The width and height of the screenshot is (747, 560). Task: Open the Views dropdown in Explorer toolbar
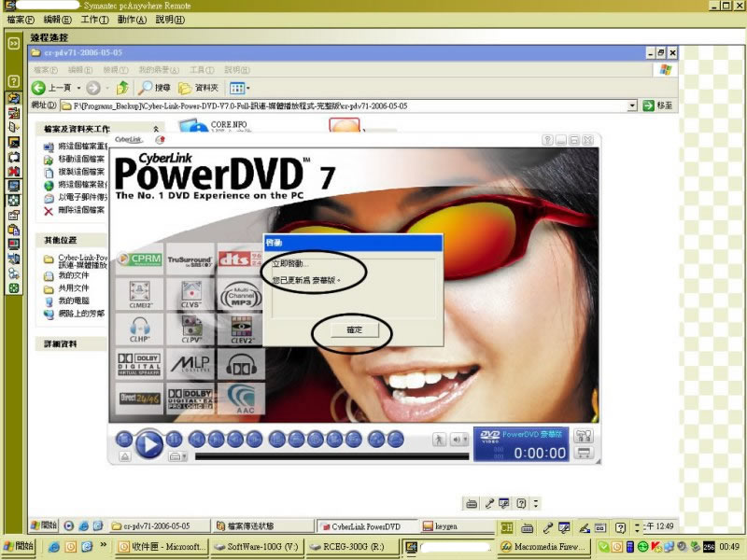(x=240, y=88)
